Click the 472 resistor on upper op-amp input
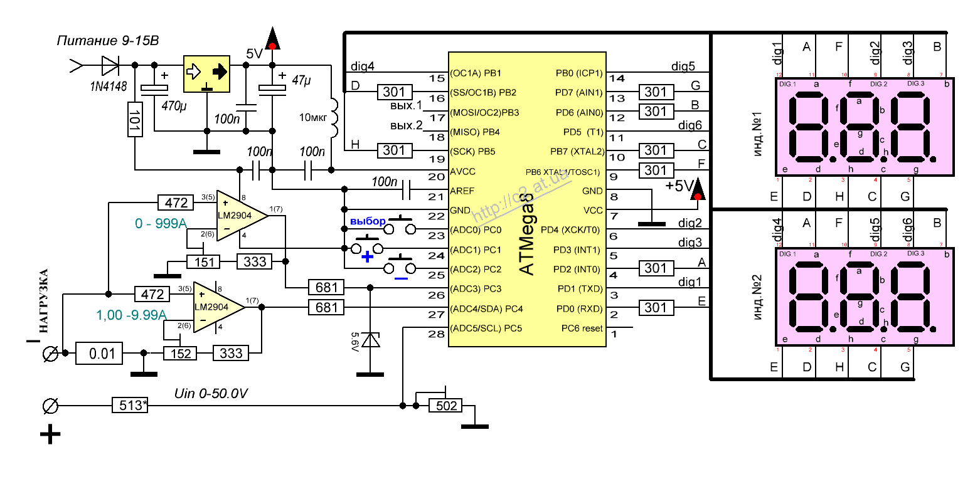980x484 pixels. (x=176, y=203)
